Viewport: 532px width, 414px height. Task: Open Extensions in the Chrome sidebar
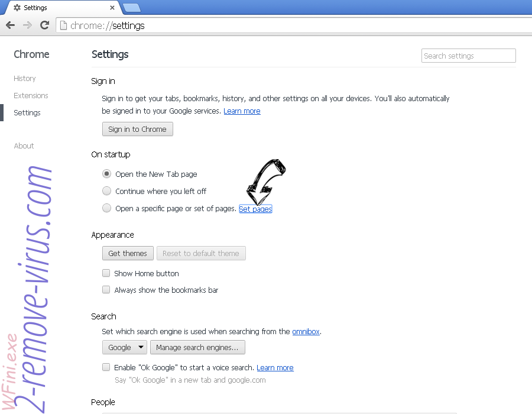pos(31,95)
